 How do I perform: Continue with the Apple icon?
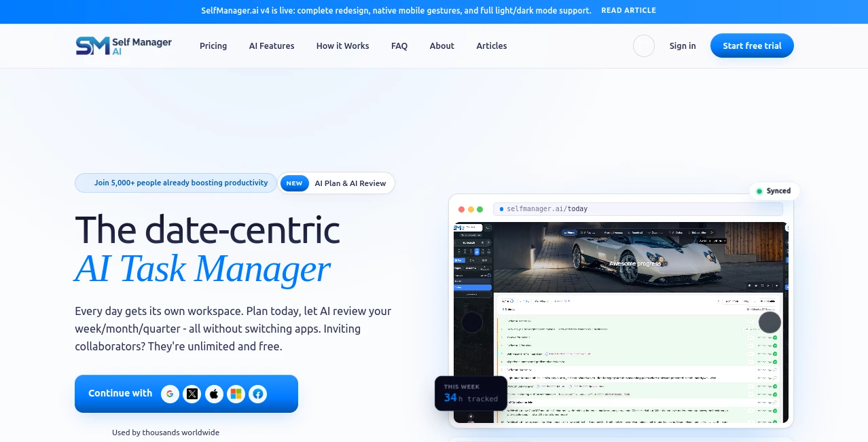click(x=214, y=394)
